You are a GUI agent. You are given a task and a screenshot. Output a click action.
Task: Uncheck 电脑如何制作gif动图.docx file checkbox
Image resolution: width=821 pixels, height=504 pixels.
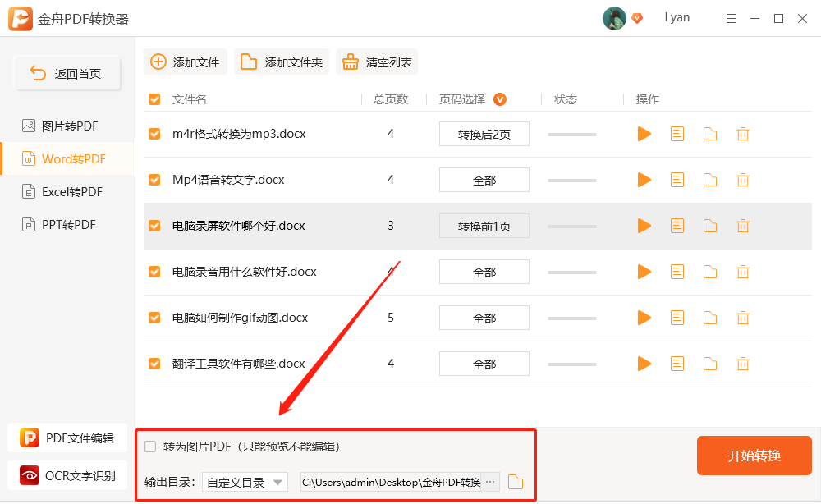(x=154, y=318)
